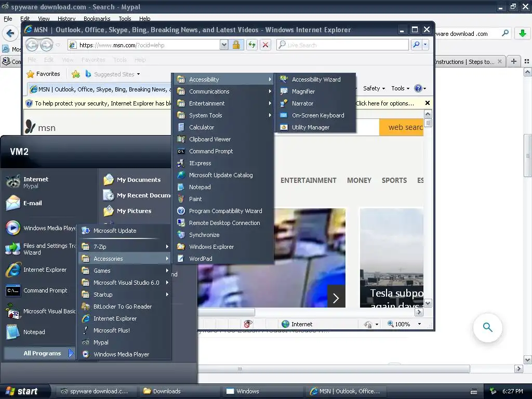Open WordPad from Accessories menu

point(223,259)
